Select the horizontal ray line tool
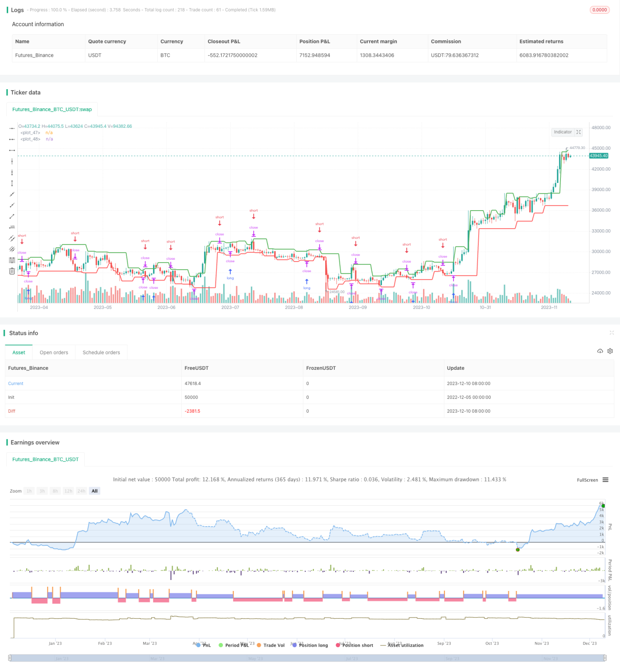620x672 pixels. click(12, 139)
